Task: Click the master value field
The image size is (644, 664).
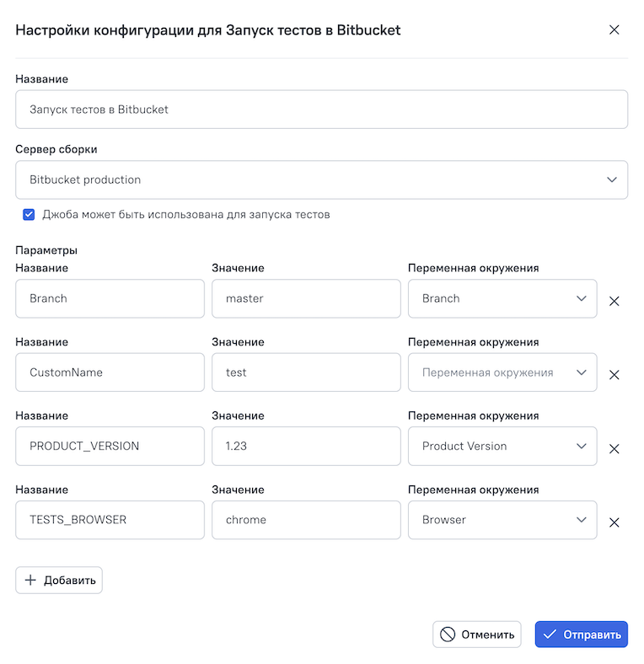Action: tap(306, 299)
